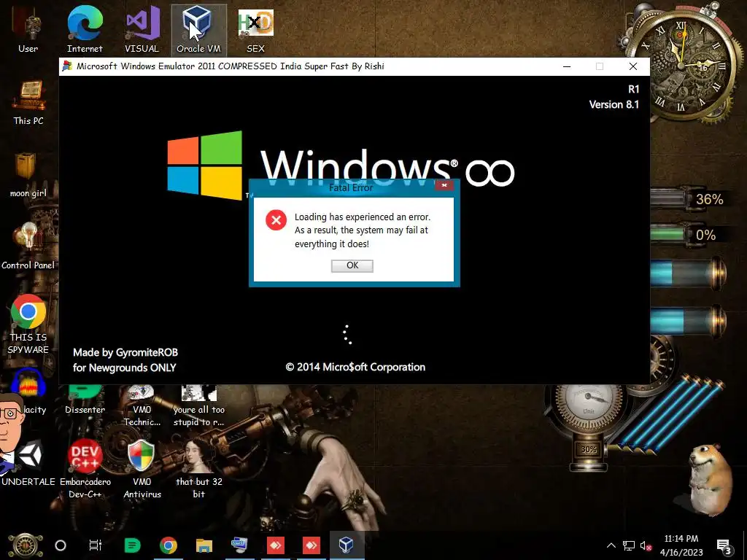
Task: Click the 36% gauge widget
Action: click(688, 199)
